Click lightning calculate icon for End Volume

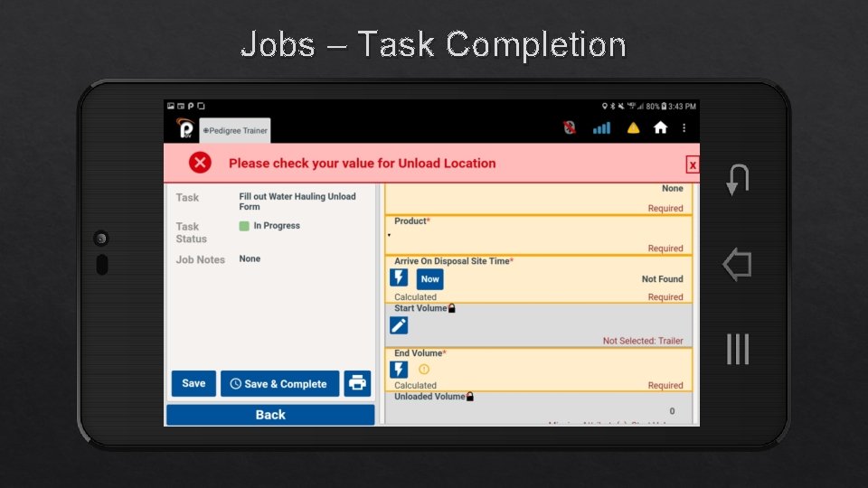tap(399, 369)
